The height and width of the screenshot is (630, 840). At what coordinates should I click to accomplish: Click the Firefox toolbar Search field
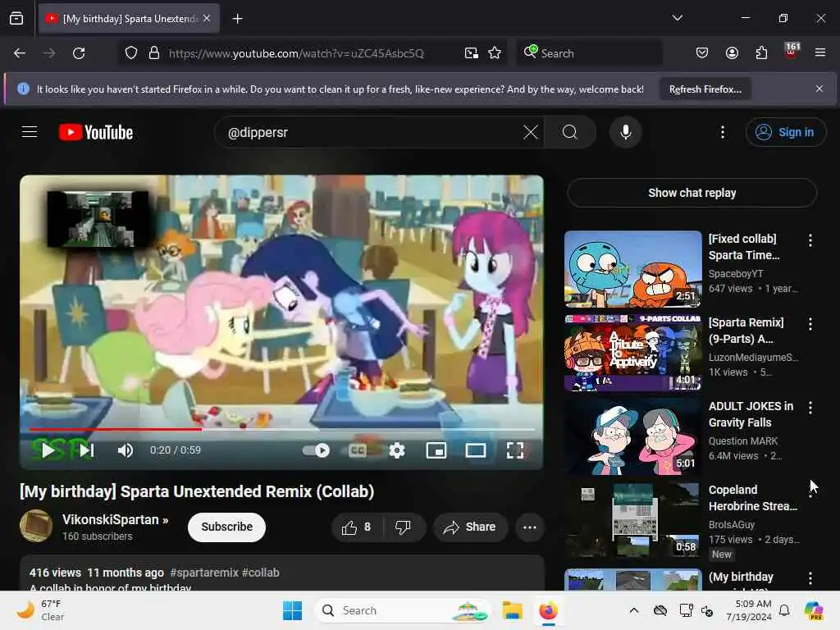[x=589, y=53]
